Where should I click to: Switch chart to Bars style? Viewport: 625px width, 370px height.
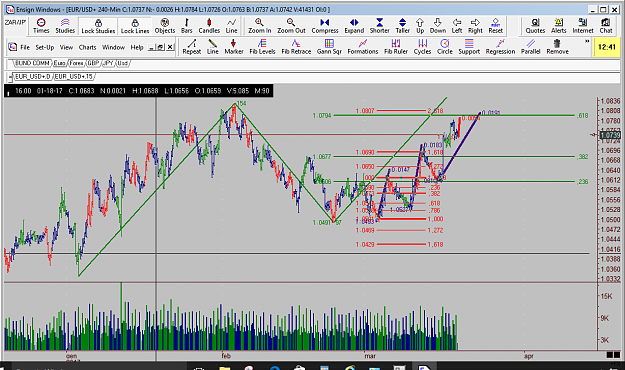coord(187,26)
